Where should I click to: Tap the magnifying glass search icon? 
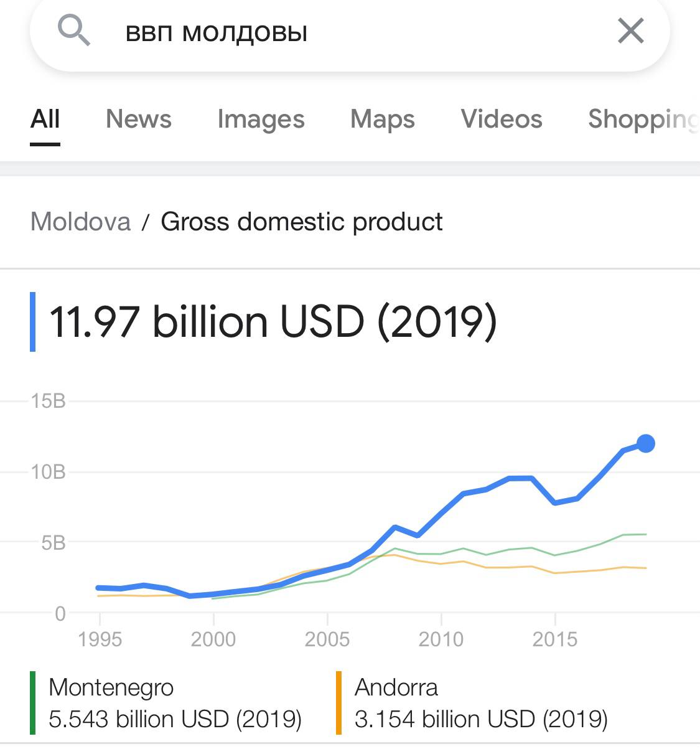click(74, 31)
